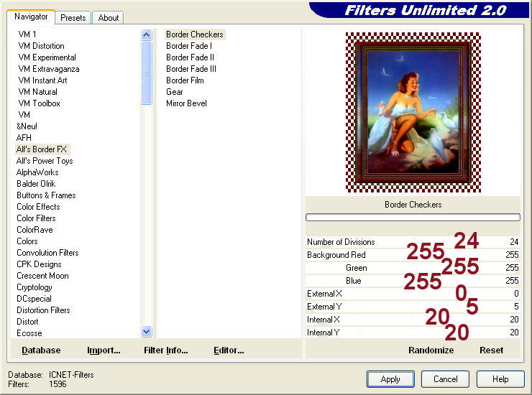Click the filter preview image
The height and width of the screenshot is (395, 532).
(413, 112)
